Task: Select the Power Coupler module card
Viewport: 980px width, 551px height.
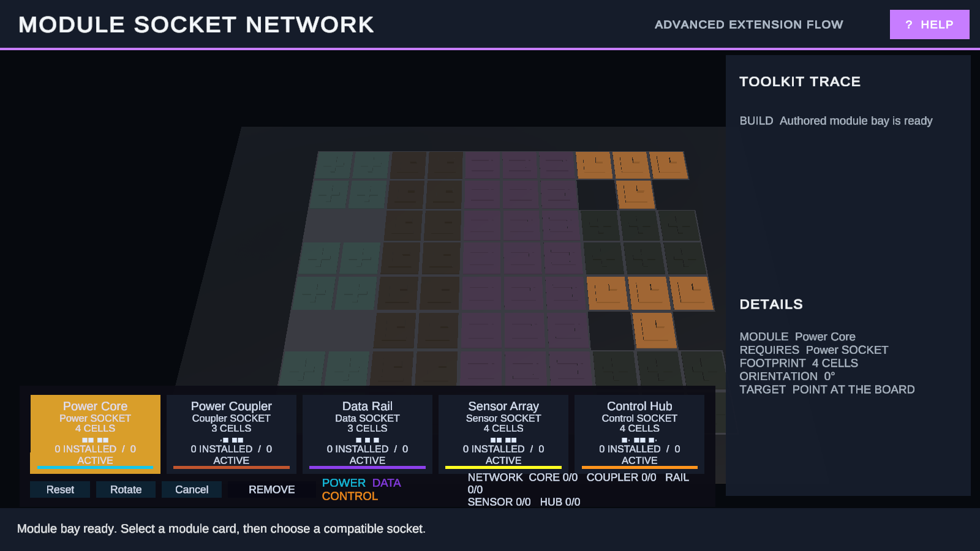Action: pyautogui.click(x=232, y=434)
